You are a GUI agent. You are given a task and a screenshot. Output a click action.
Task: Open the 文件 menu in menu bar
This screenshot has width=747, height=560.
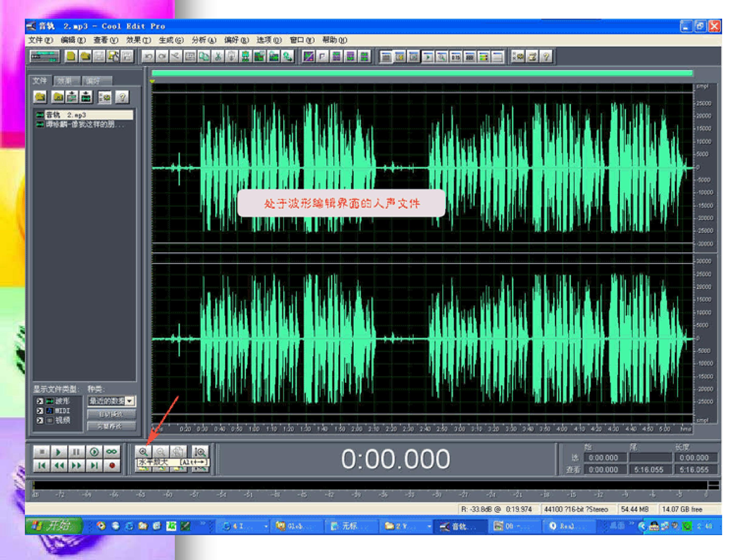[x=40, y=40]
